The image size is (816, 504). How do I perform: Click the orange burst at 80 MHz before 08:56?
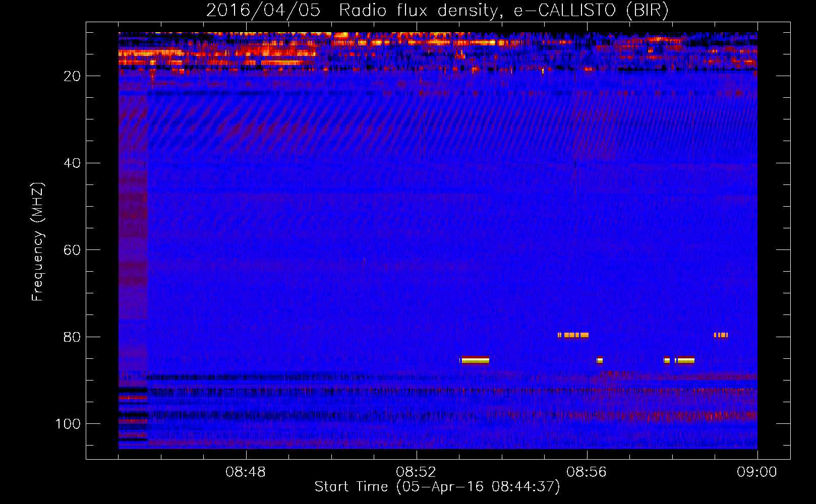click(573, 335)
